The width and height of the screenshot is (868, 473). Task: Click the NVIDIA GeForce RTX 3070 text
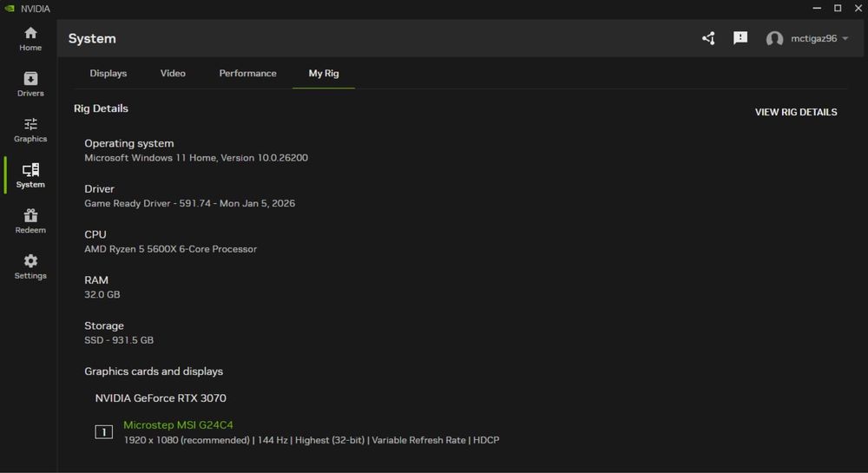161,398
